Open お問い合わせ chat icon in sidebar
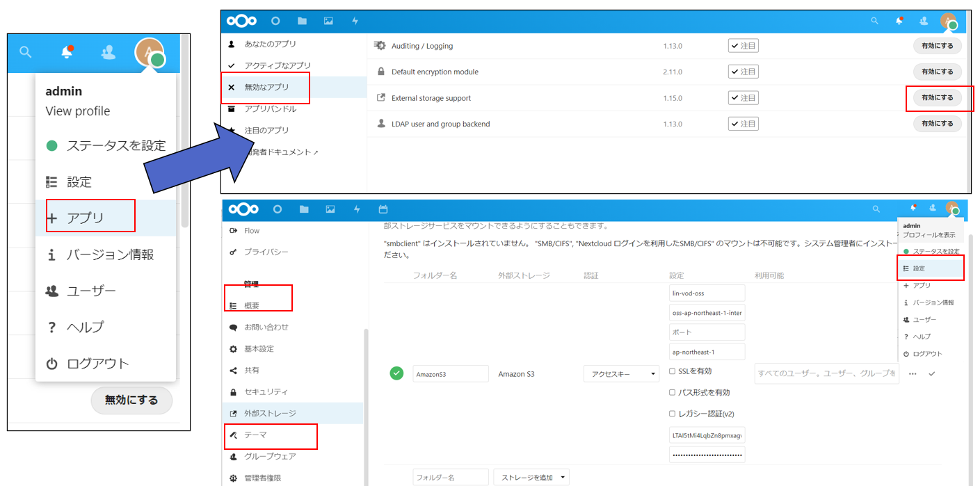The width and height of the screenshot is (980, 486). 233,327
